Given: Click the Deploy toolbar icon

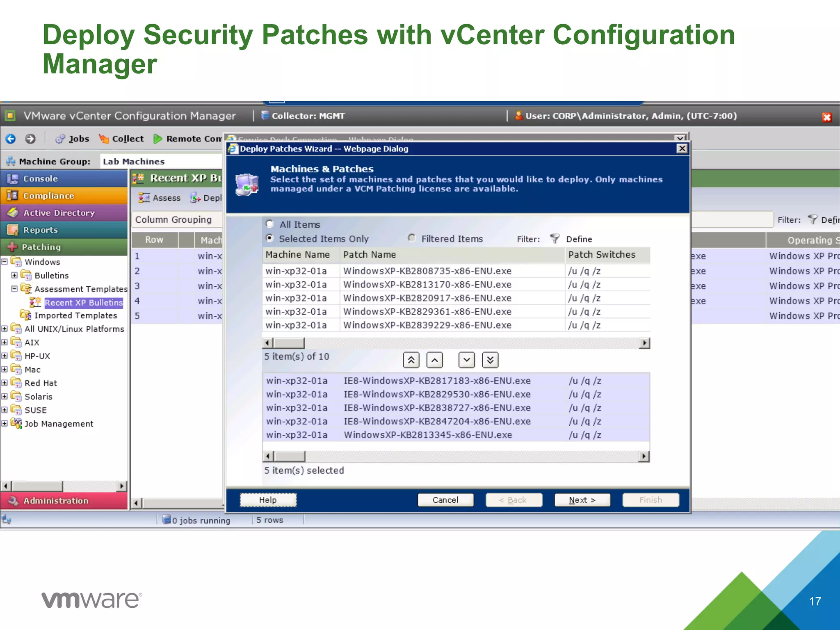Looking at the screenshot, I should pos(195,198).
